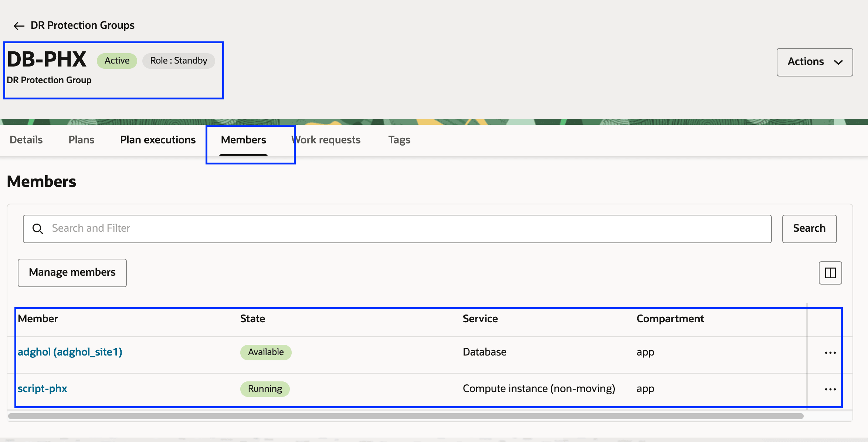Open three-dot menu for script-phx row

point(830,390)
